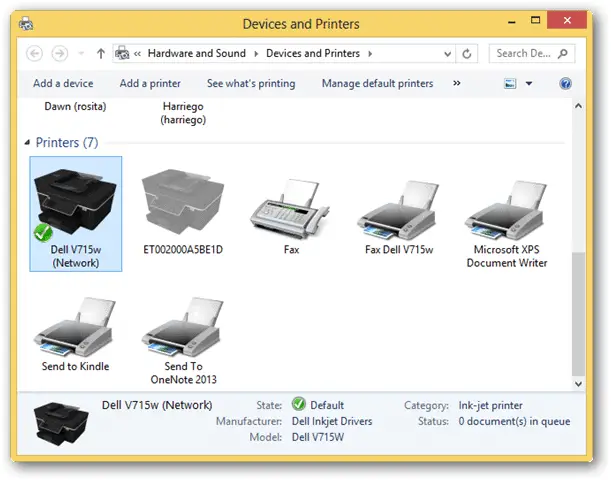Click the Dell V715W model value
Image resolution: width=611 pixels, height=480 pixels.
coord(318,437)
